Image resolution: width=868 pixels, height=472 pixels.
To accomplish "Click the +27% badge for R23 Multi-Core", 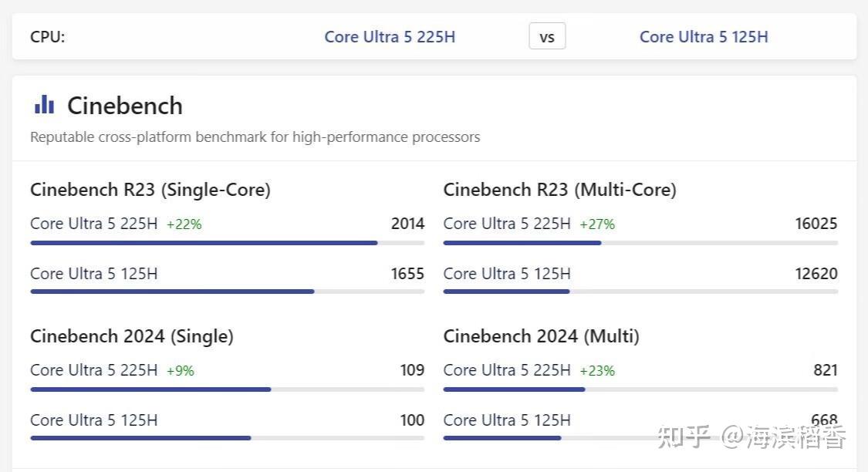I will (x=597, y=224).
